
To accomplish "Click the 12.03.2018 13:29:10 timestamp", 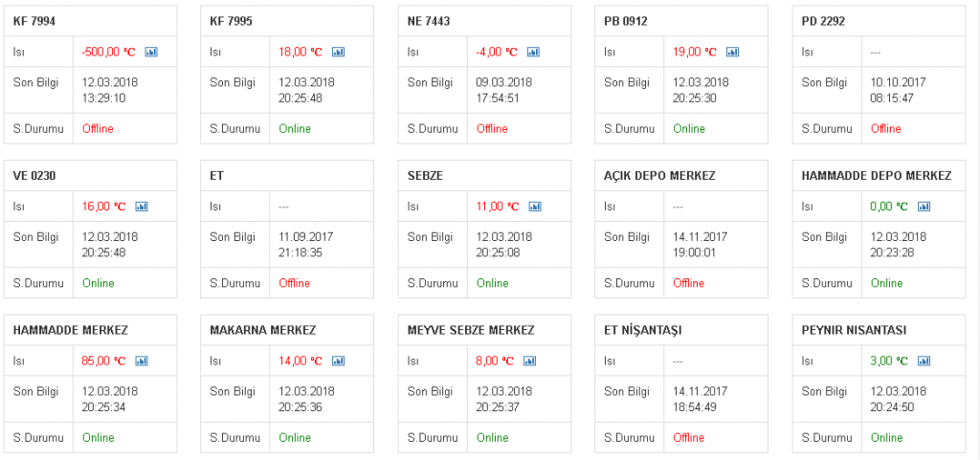I will [110, 90].
